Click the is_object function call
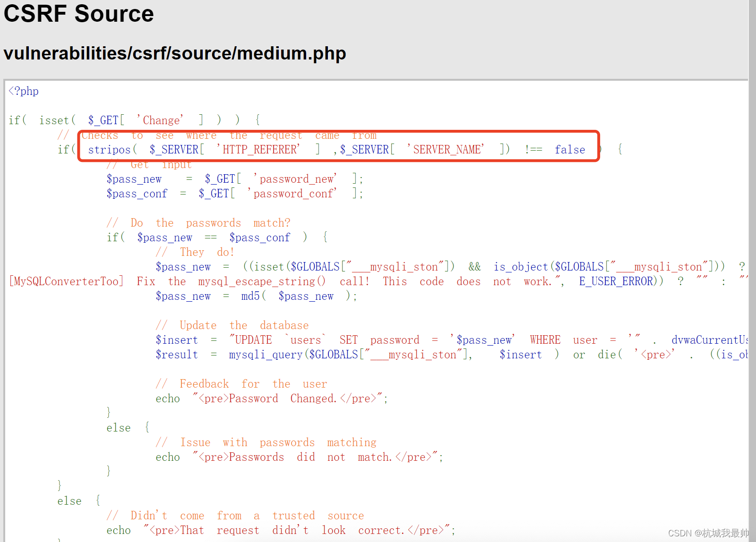This screenshot has height=542, width=756. (x=521, y=267)
